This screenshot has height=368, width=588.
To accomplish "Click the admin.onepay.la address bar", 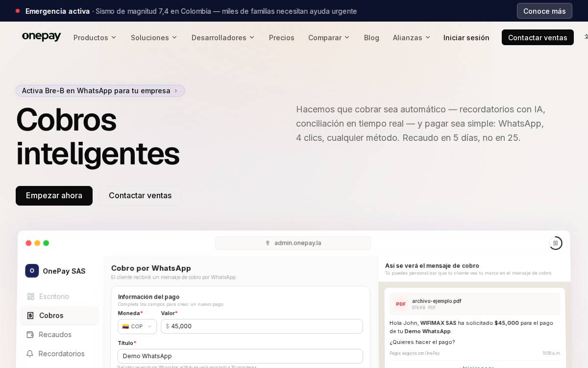I will tap(293, 243).
